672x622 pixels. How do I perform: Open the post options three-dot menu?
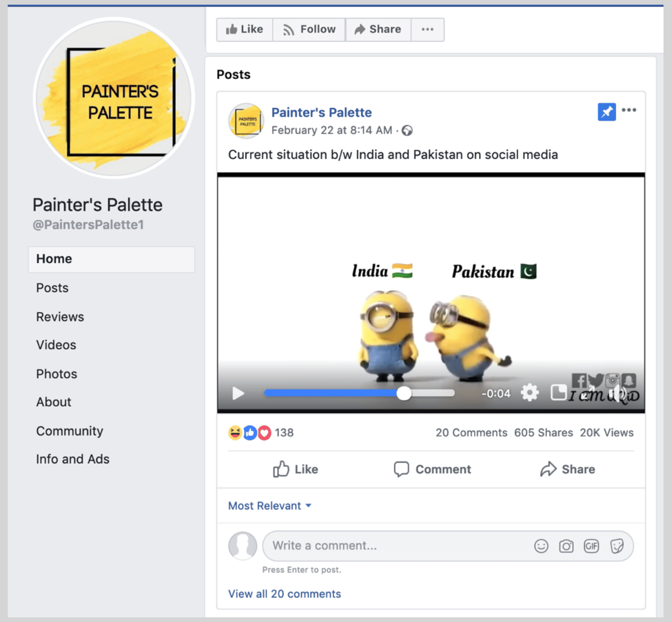click(629, 110)
